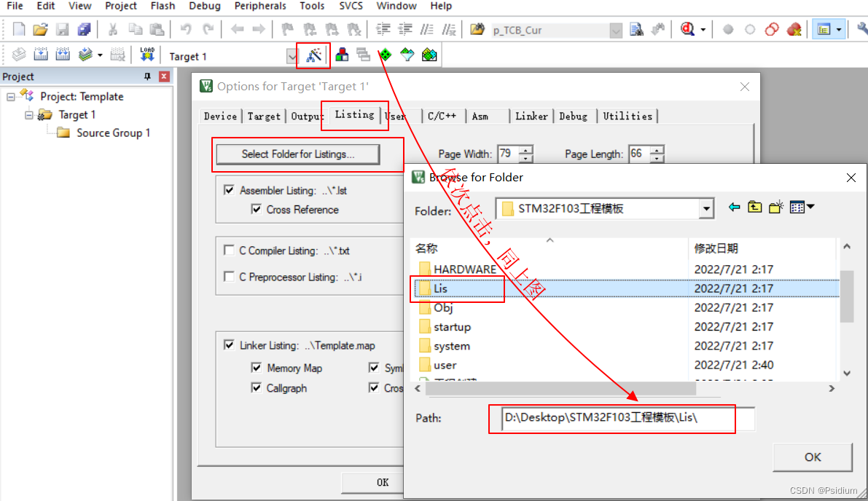Open the Pack Installer icon

pos(429,55)
